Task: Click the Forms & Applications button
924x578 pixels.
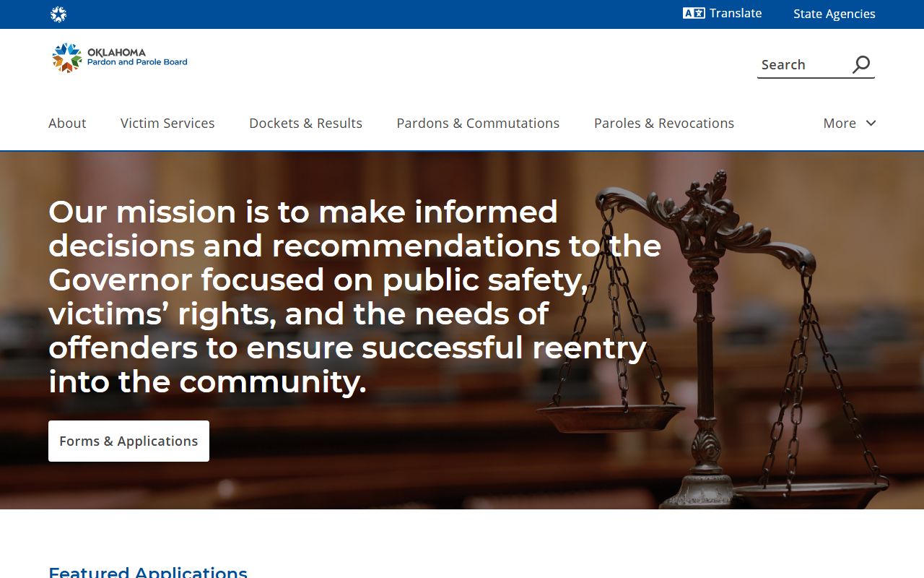Action: point(128,441)
